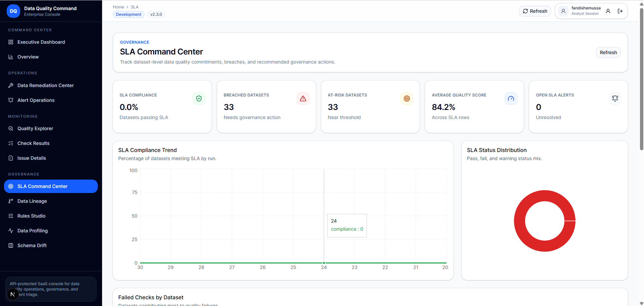The image size is (644, 306).
Task: Click the SLA Compliance shield icon
Action: tap(199, 99)
